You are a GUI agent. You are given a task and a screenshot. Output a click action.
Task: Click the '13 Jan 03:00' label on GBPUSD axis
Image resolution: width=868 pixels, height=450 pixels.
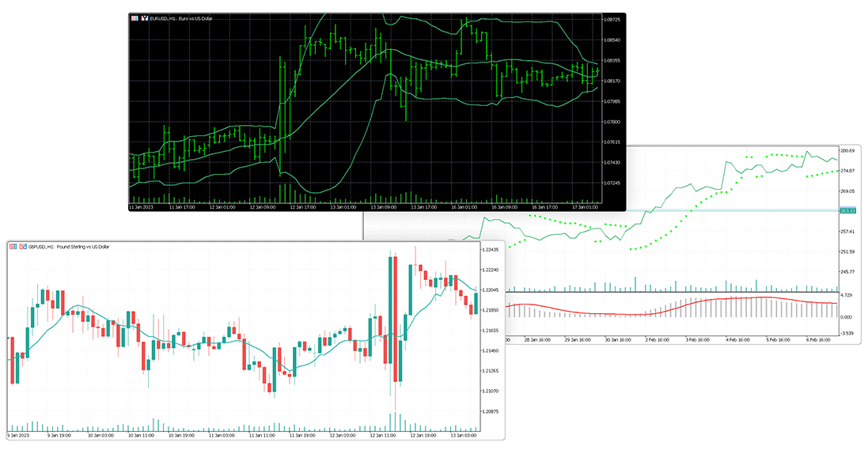tap(464, 436)
